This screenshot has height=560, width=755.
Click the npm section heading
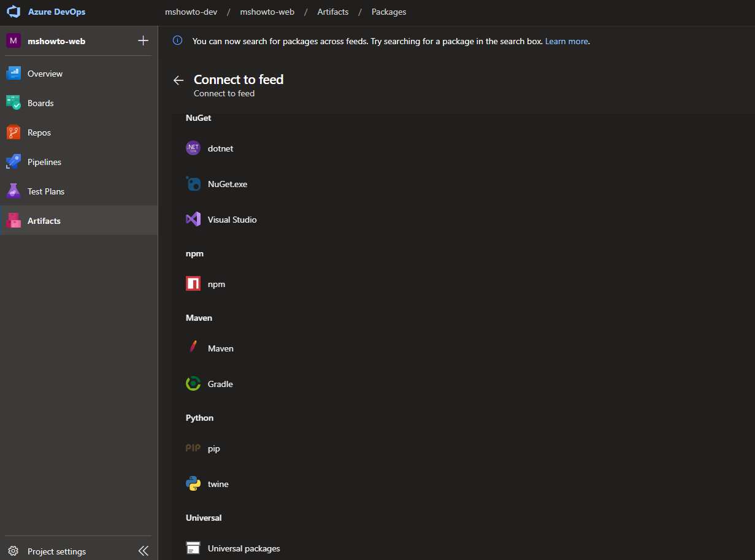click(x=194, y=253)
